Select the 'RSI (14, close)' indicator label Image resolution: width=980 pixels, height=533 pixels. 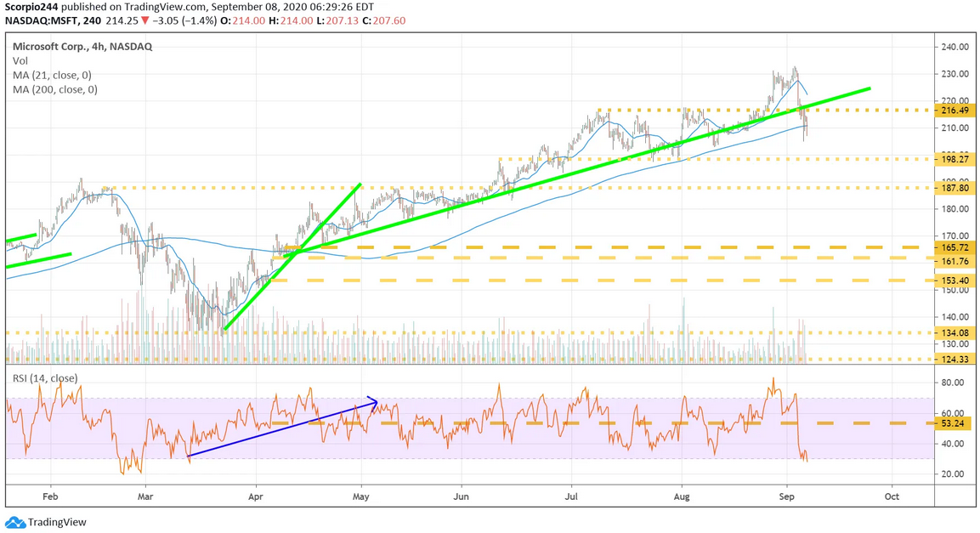45,378
